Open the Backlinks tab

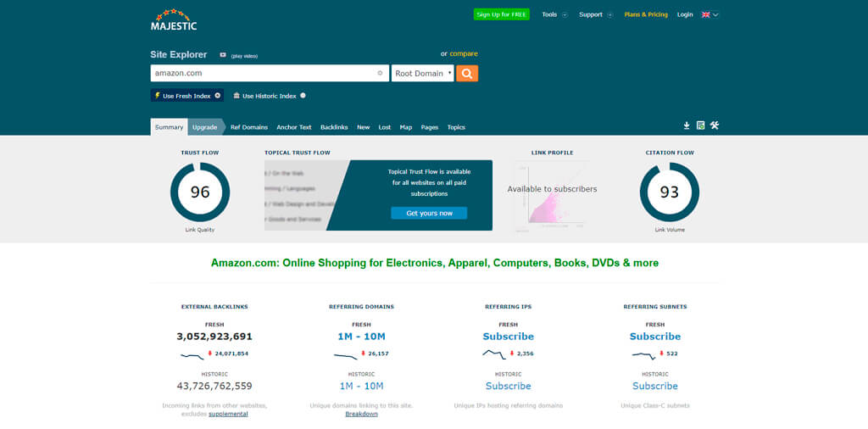click(x=334, y=127)
